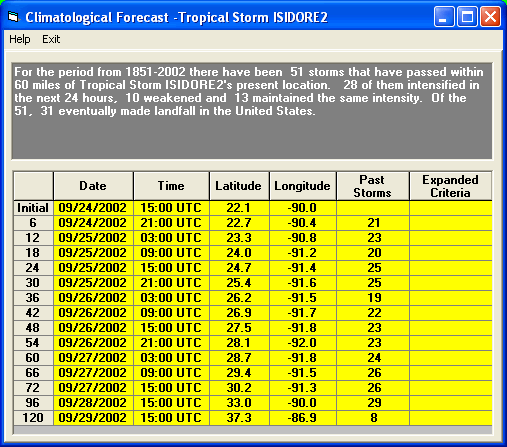
Task: Select the Latitude column header
Action: tap(239, 186)
